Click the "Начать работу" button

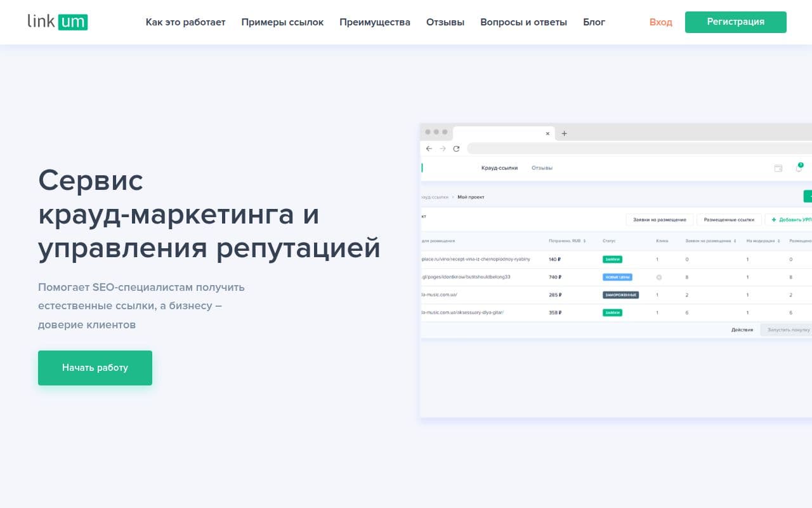click(95, 368)
